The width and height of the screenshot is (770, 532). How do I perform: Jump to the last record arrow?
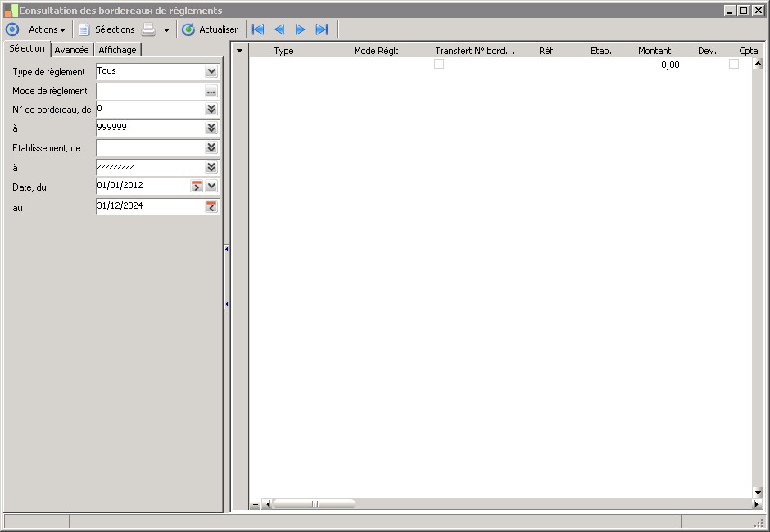click(x=322, y=29)
